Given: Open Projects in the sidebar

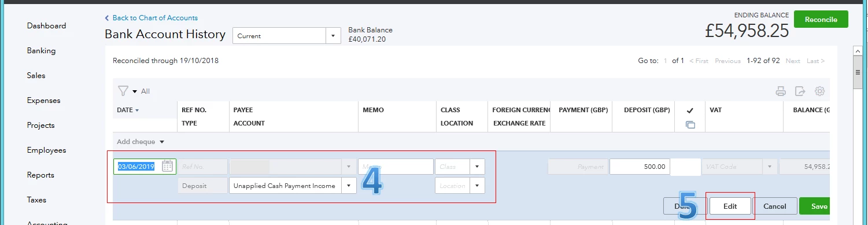Looking at the screenshot, I should pos(40,126).
